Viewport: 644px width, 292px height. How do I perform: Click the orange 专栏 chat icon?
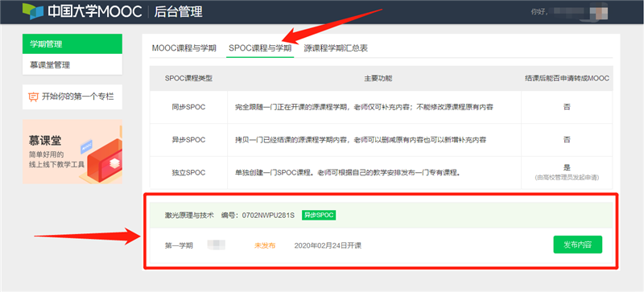click(x=33, y=97)
